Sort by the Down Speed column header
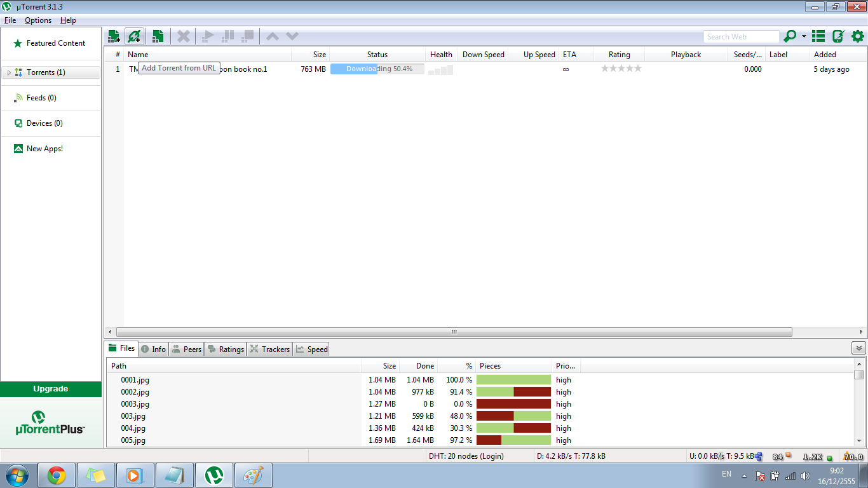The width and height of the screenshot is (868, 488). pos(483,55)
